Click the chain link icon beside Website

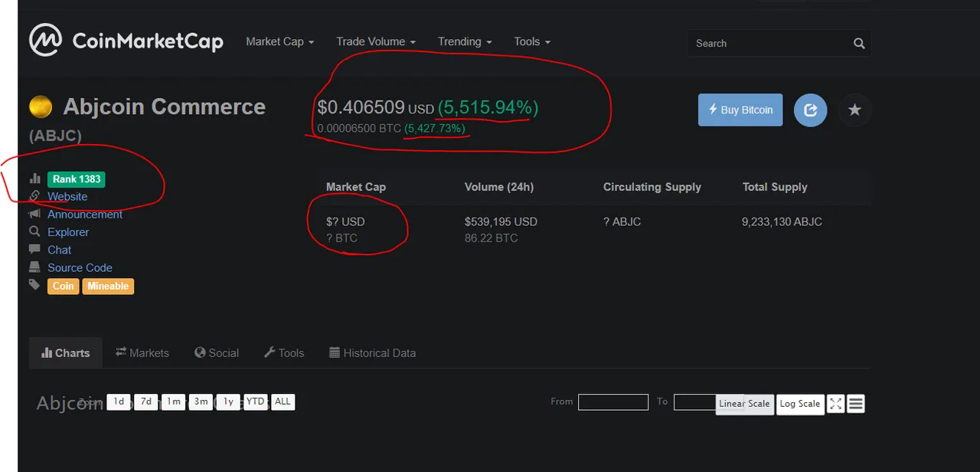point(34,196)
